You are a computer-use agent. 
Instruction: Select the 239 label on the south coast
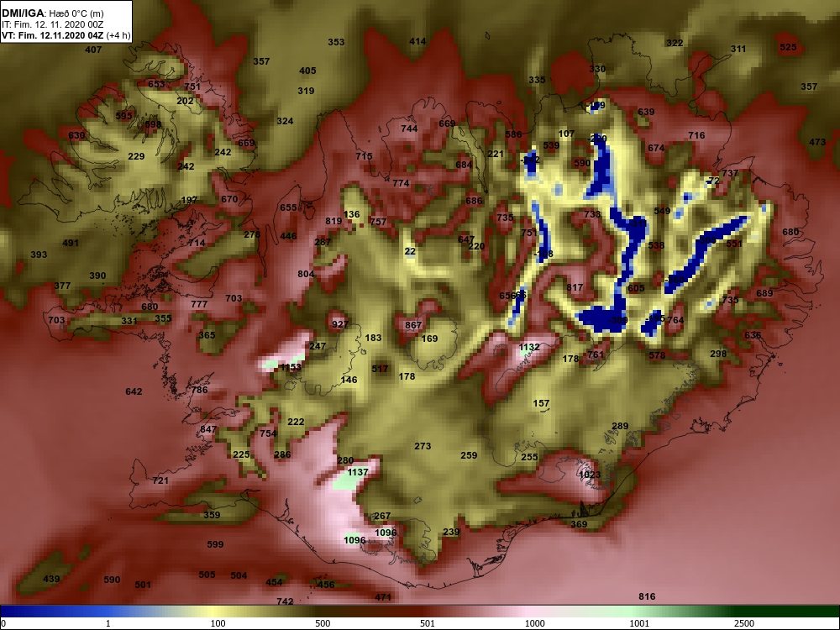click(451, 532)
